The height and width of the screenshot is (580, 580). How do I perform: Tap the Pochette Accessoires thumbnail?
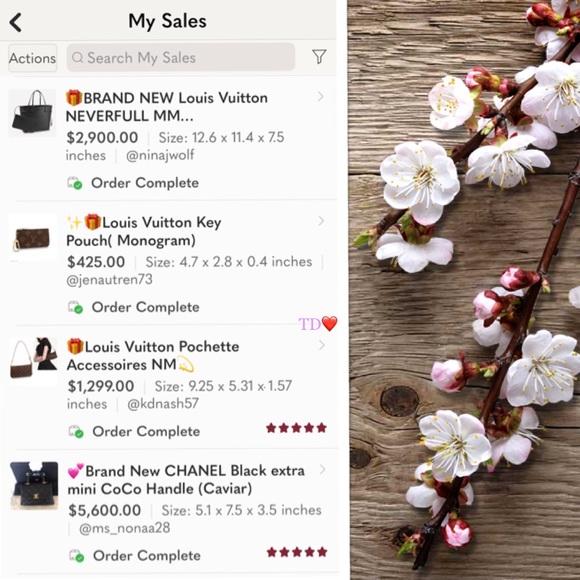[34, 361]
